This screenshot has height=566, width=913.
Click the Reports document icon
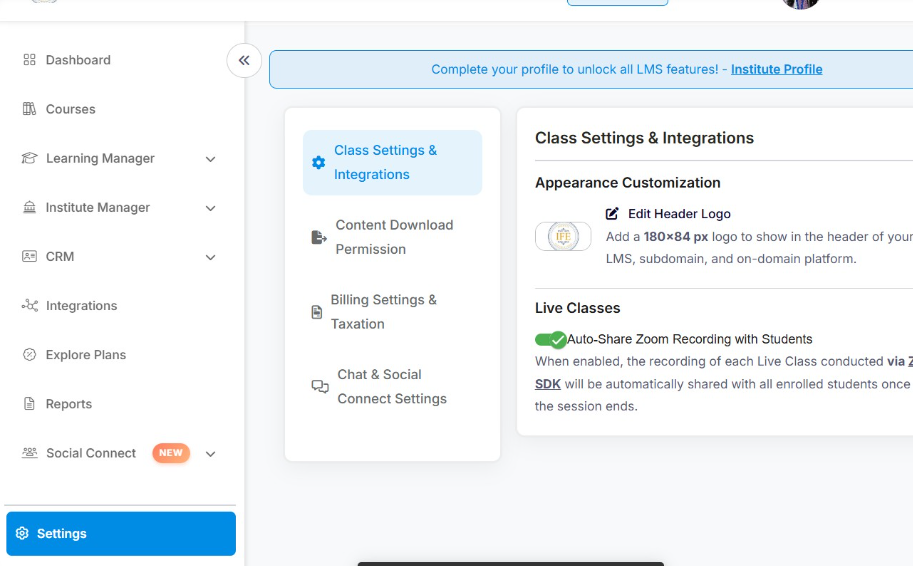[x=29, y=404]
